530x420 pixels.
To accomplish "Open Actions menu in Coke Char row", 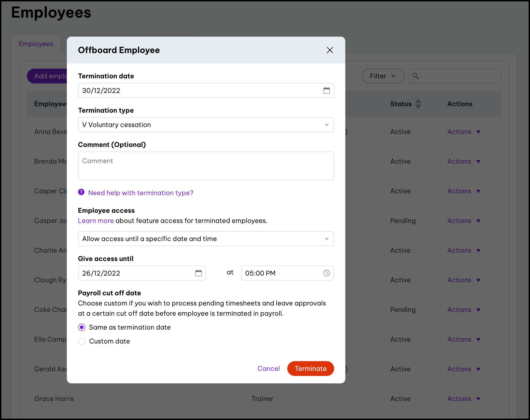I will point(464,310).
